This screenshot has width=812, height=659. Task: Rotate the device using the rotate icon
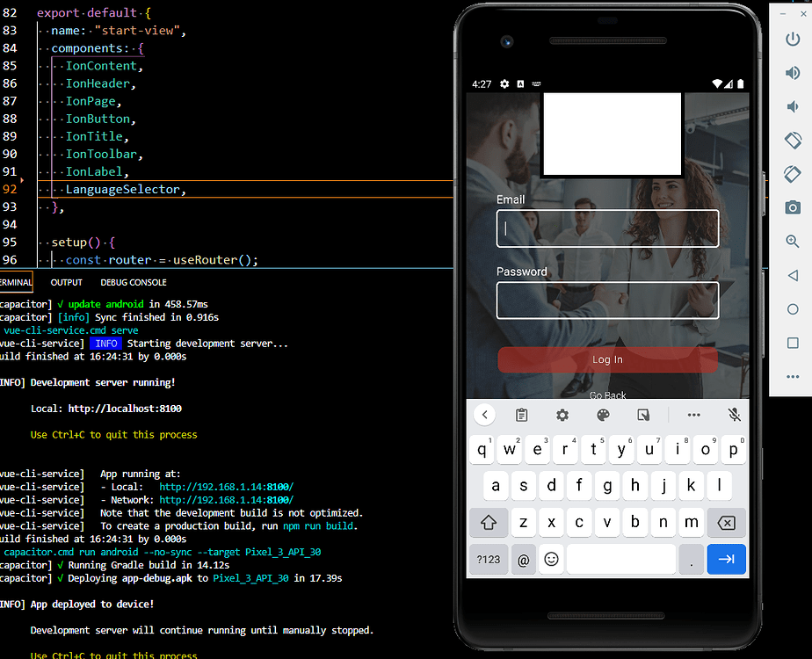point(793,140)
